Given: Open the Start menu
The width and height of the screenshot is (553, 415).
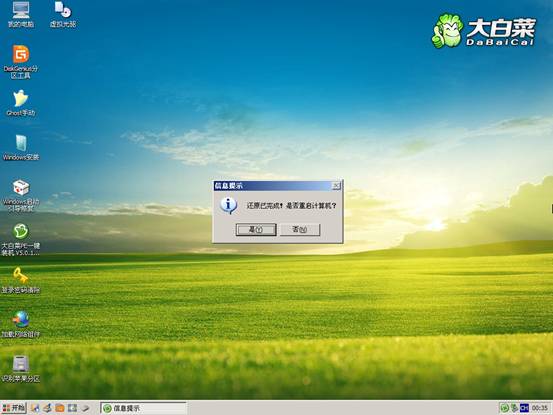Looking at the screenshot, I should tap(14, 408).
